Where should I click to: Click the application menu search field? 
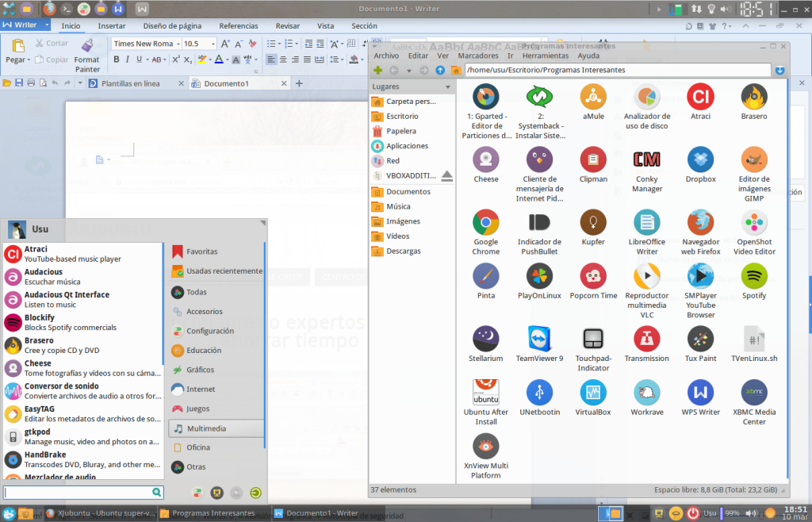pos(83,492)
